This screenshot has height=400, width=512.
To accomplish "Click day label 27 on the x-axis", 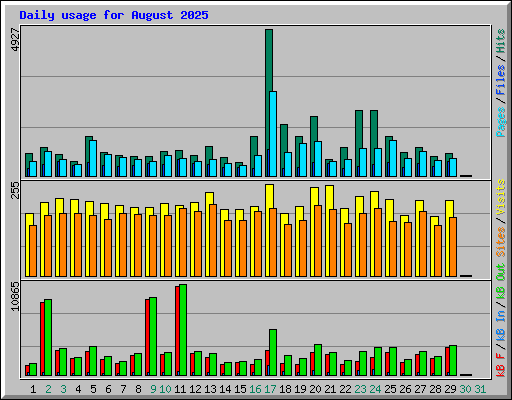I will click(420, 389).
